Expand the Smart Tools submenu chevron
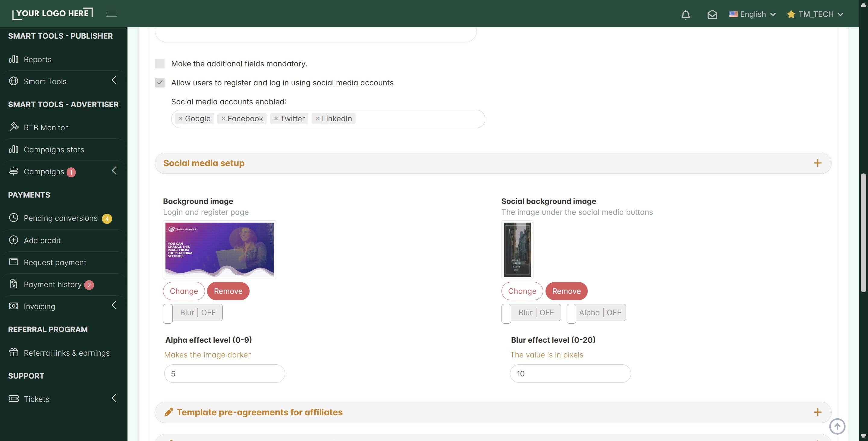 tap(114, 80)
